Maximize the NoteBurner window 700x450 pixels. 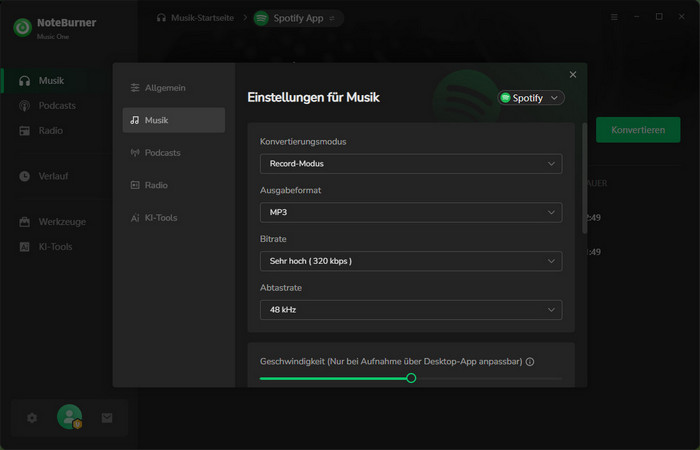coord(659,17)
